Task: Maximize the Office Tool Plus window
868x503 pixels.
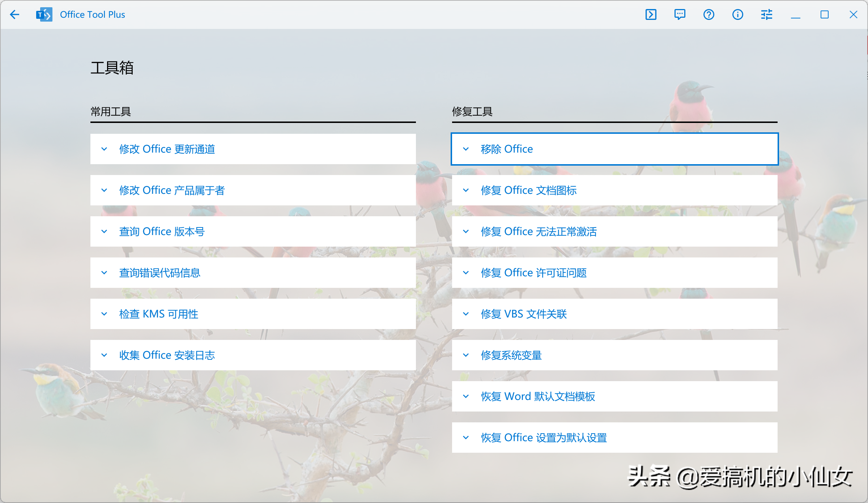Action: click(x=825, y=14)
